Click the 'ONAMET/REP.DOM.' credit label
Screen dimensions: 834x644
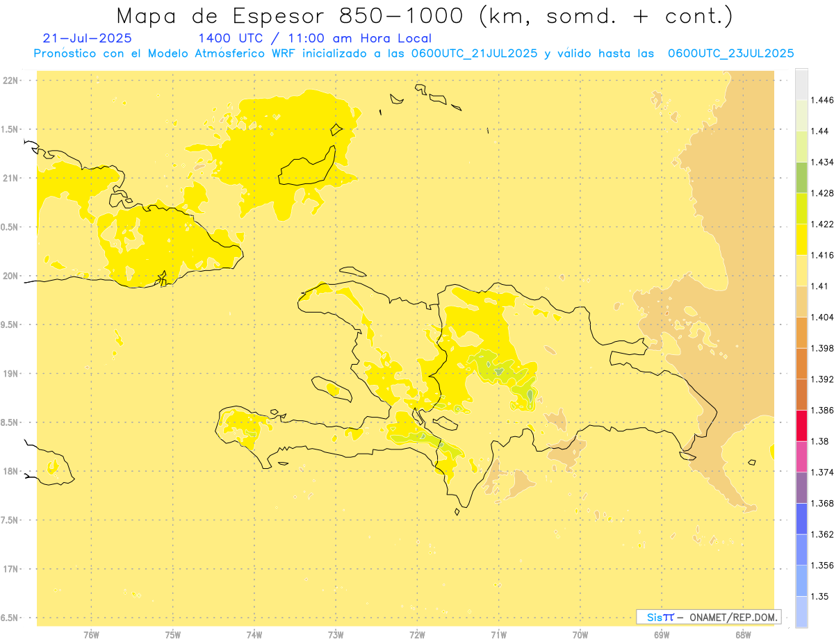click(x=733, y=617)
